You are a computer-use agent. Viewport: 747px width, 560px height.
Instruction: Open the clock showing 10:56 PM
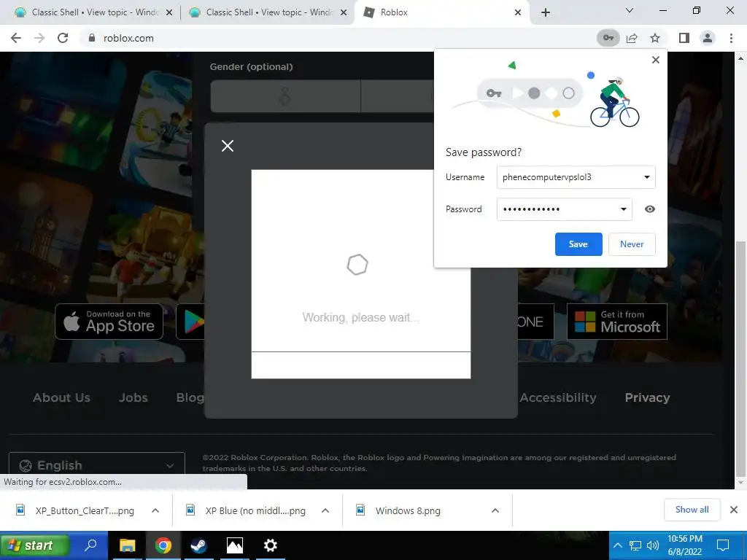coord(684,545)
